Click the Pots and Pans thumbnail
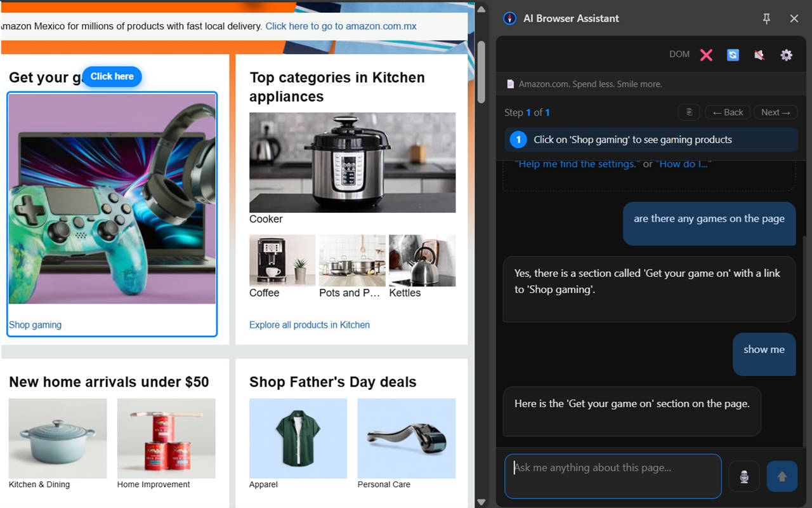Image resolution: width=812 pixels, height=508 pixels. [352, 260]
